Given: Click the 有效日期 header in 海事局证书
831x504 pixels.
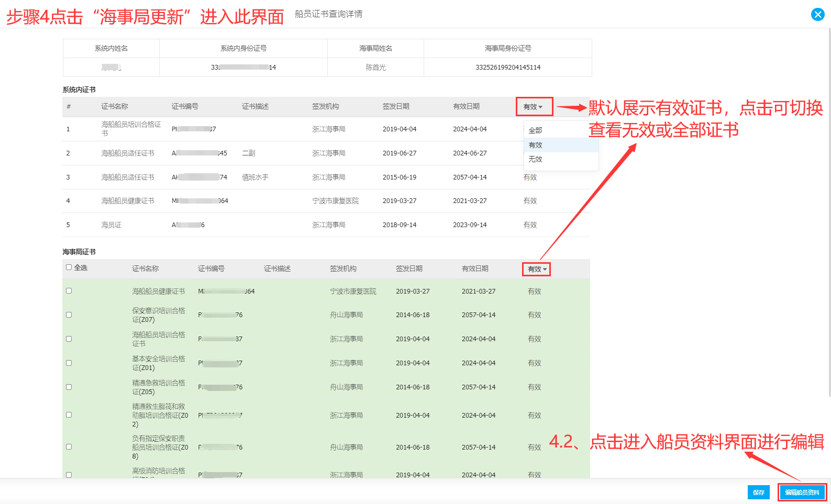Looking at the screenshot, I should pyautogui.click(x=475, y=268).
